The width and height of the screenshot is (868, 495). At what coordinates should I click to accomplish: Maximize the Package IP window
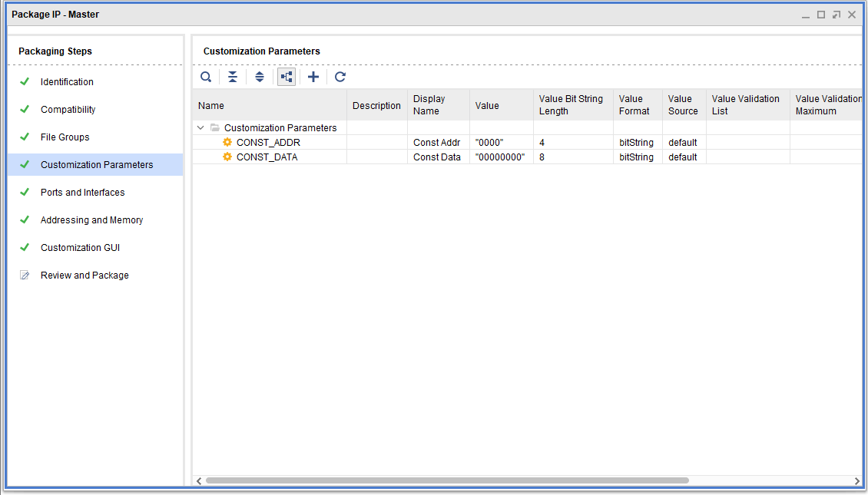tap(821, 15)
